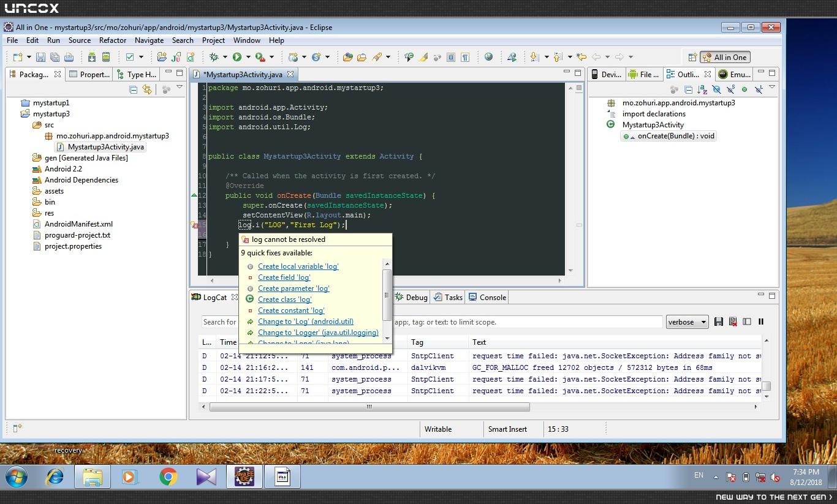Toggle the LogCat saved filters view
This screenshot has width=837, height=504.
coord(747,322)
